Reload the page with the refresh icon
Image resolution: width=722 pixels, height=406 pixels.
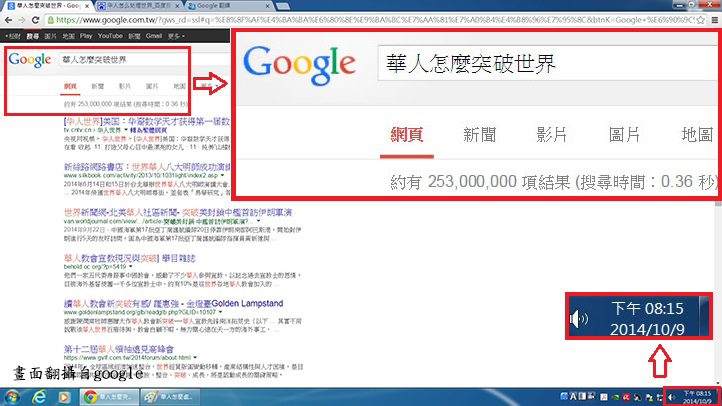click(x=35, y=20)
